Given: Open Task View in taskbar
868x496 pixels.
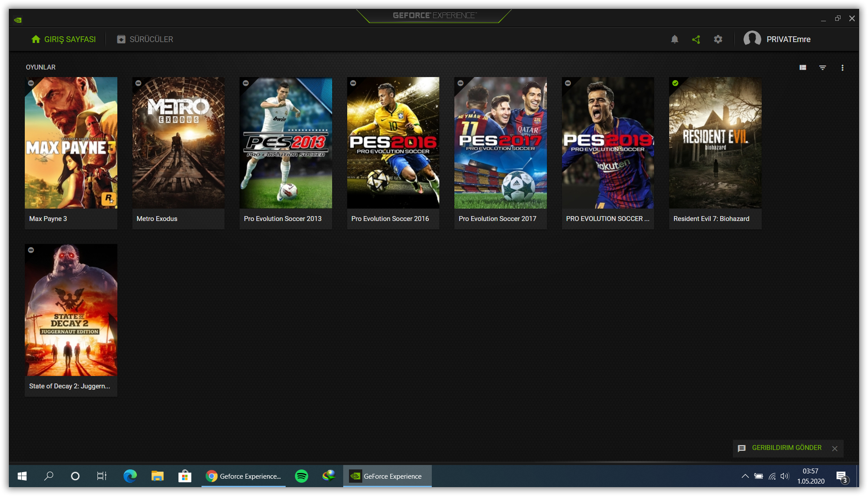Looking at the screenshot, I should point(102,476).
